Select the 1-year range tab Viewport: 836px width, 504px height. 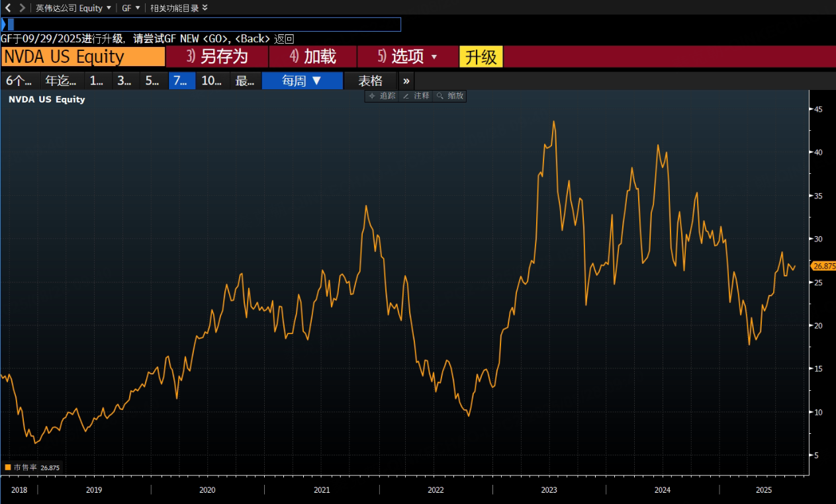97,81
